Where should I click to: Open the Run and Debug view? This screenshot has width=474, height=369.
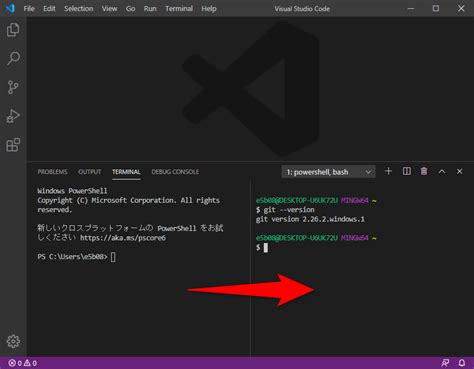[13, 116]
